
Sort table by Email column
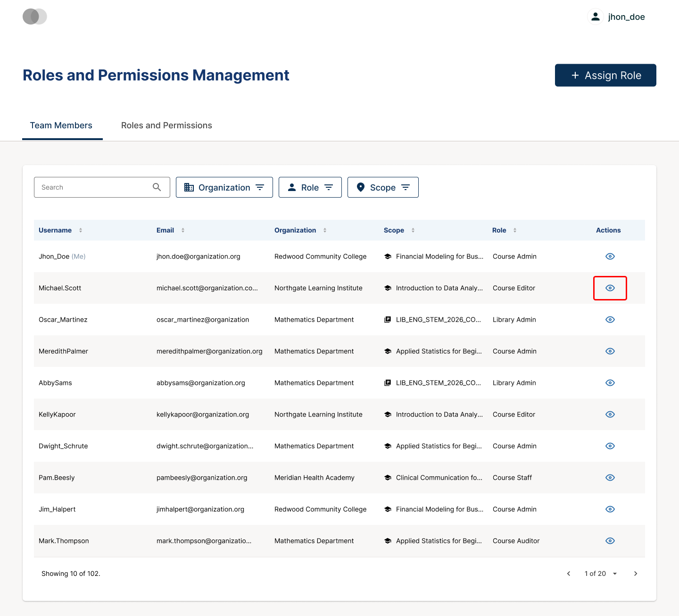coord(183,230)
